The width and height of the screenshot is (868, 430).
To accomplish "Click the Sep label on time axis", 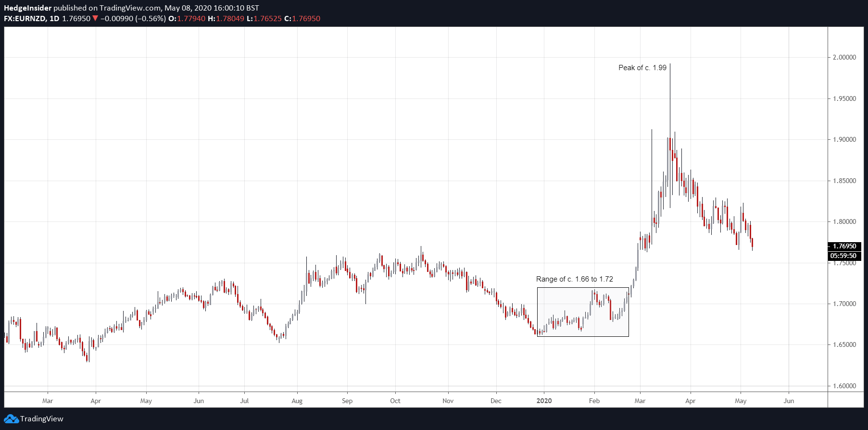I will (347, 401).
